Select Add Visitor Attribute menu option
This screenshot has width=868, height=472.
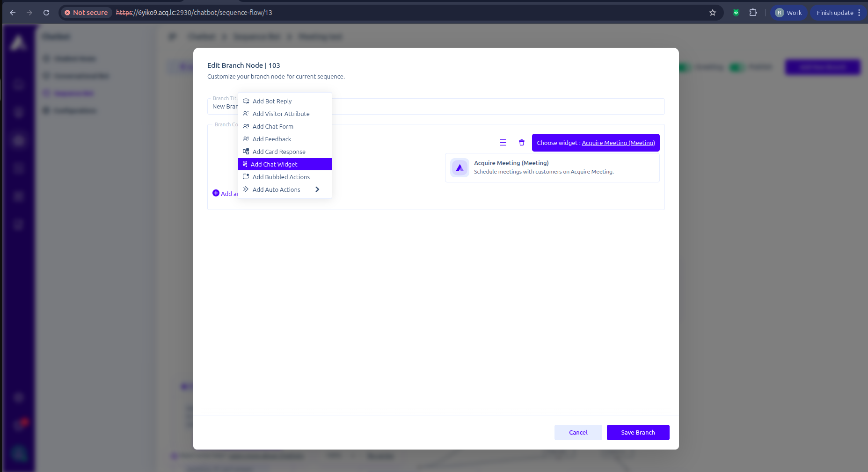pos(285,114)
